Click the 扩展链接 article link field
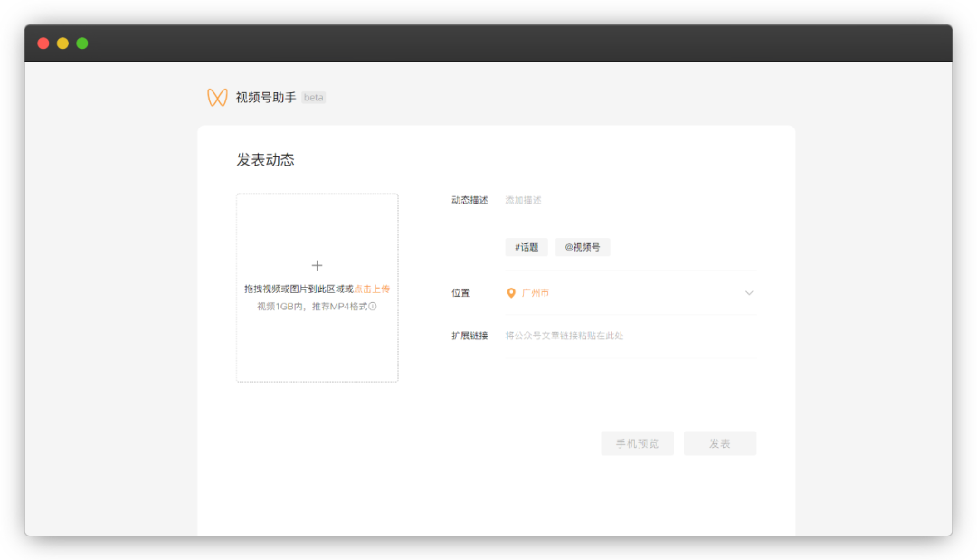Viewport: 977px width, 560px height. pos(631,336)
